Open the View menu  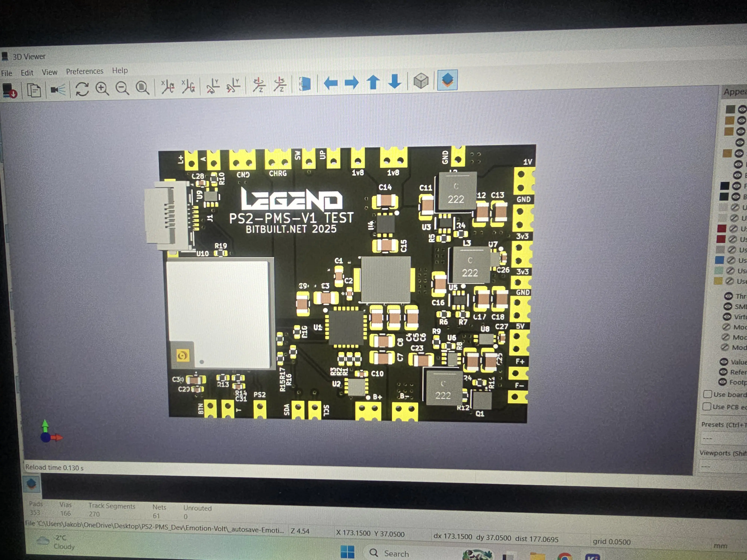tap(49, 72)
